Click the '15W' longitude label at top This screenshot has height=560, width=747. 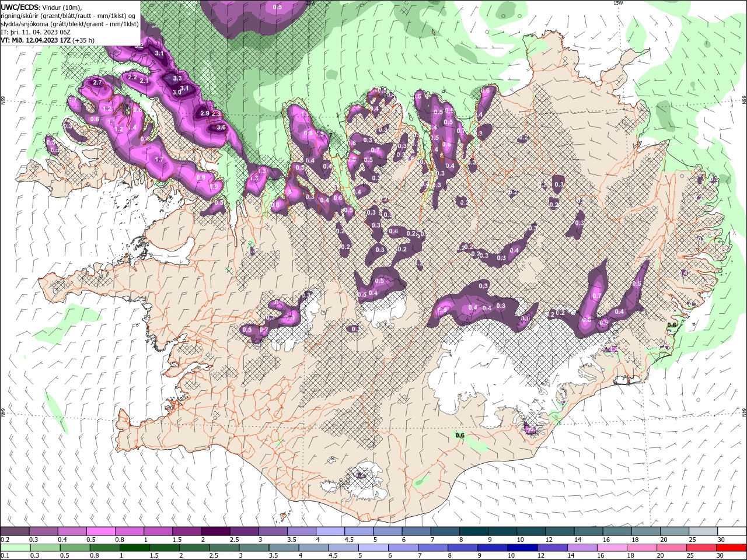coord(618,3)
